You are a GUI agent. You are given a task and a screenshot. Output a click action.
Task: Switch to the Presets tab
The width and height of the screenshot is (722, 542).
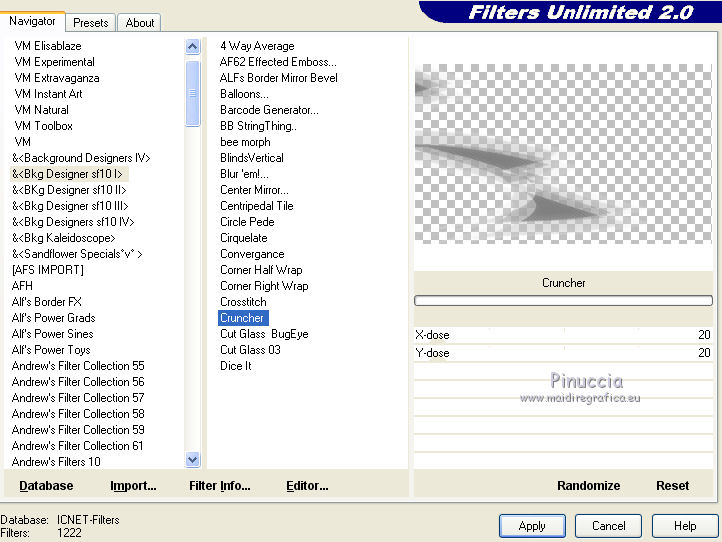coord(91,23)
